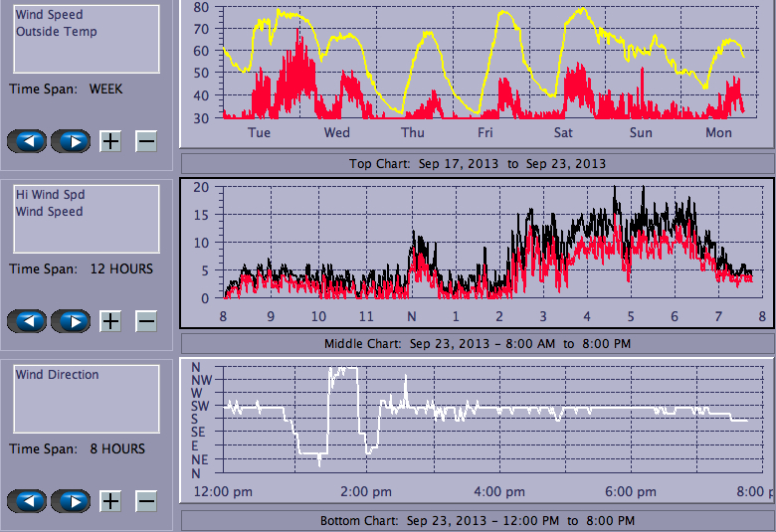Select Outside Temp in the top chart list
Viewport: 776px width, 532px height.
point(56,31)
